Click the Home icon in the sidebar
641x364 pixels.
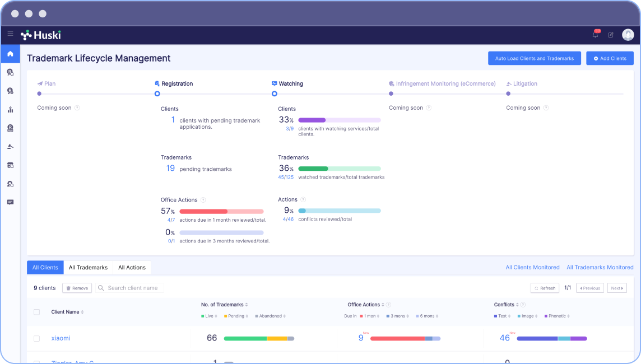pyautogui.click(x=10, y=54)
